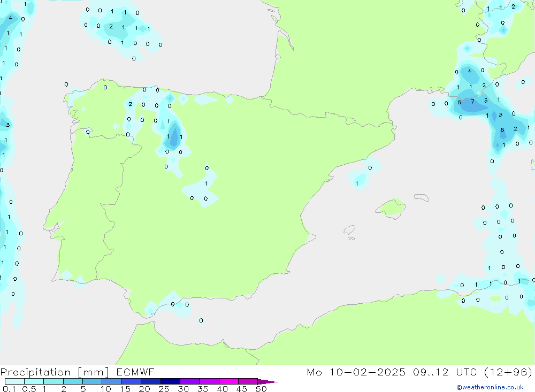The width and height of the screenshot is (535, 392).
Task: Click the 25–30 mm navy legend swatch
Action: point(170,381)
